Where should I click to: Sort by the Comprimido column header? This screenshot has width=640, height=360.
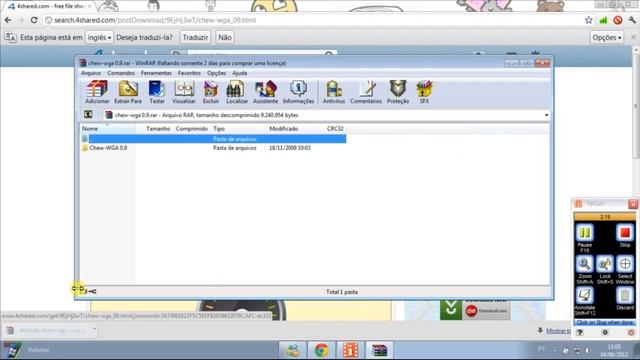point(191,129)
